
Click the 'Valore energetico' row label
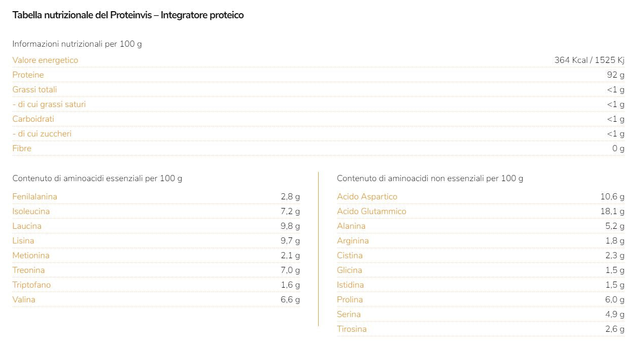point(45,60)
